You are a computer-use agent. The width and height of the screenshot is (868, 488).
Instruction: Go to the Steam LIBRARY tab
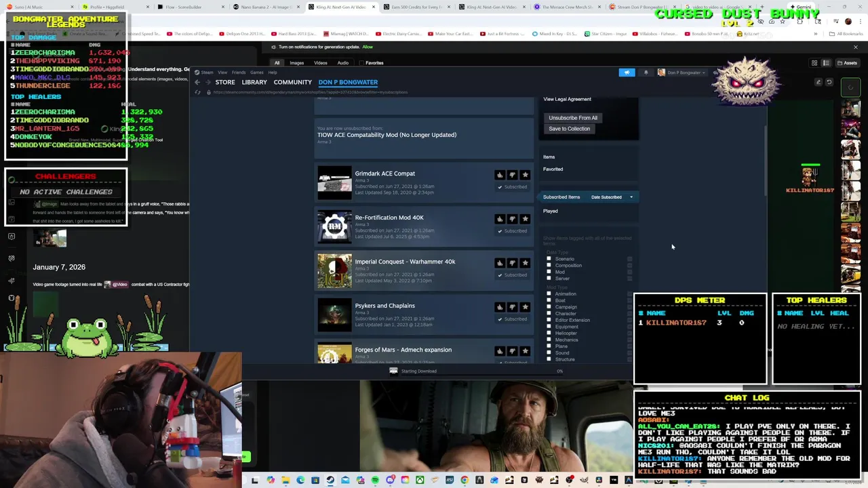[x=254, y=82]
